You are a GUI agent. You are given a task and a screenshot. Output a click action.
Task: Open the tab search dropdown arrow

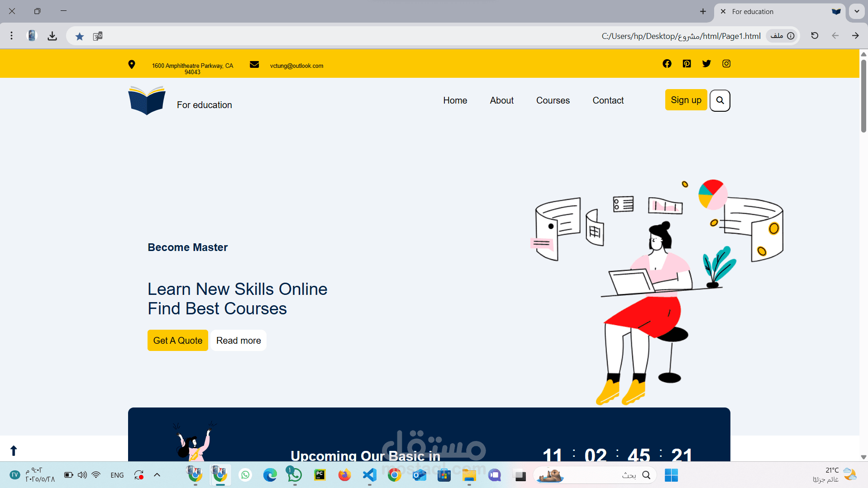857,11
